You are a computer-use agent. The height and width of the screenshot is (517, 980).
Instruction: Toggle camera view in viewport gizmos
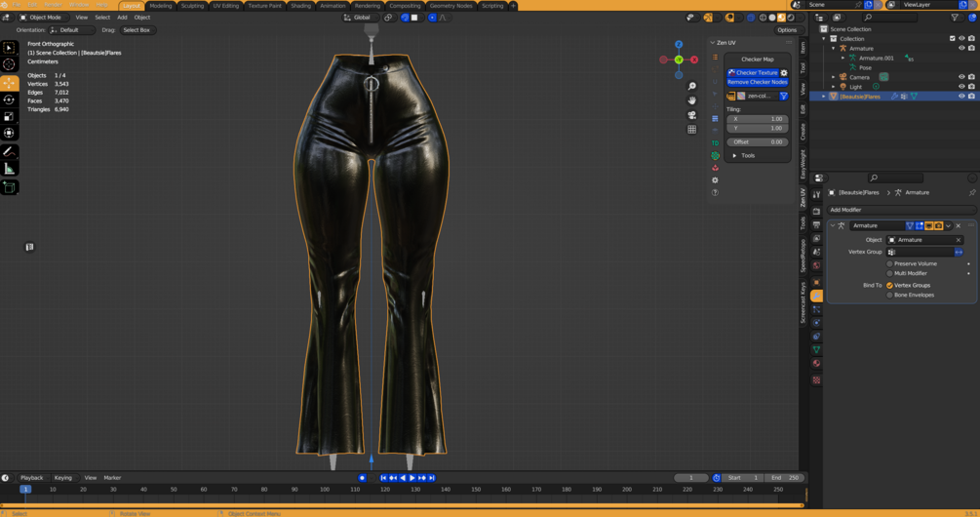(692, 115)
